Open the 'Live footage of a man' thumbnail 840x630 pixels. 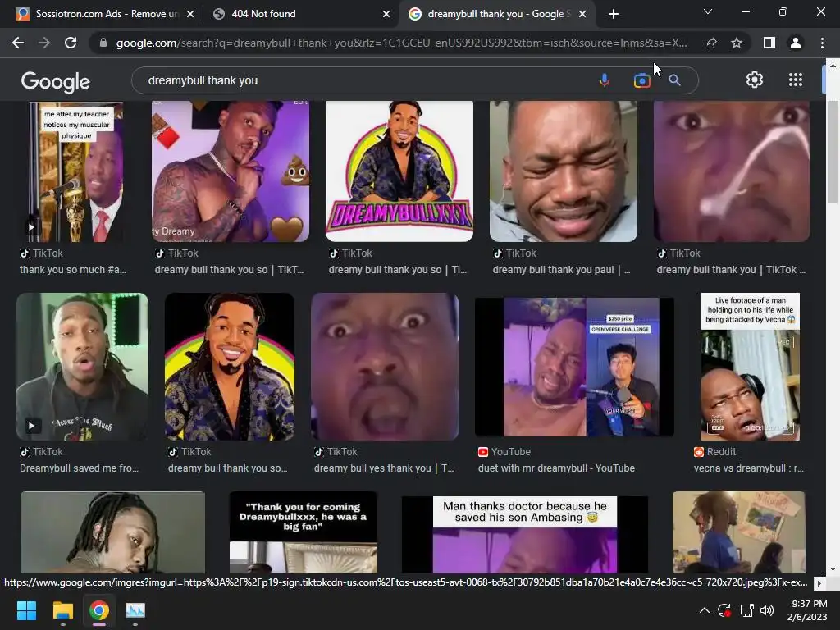pos(750,367)
